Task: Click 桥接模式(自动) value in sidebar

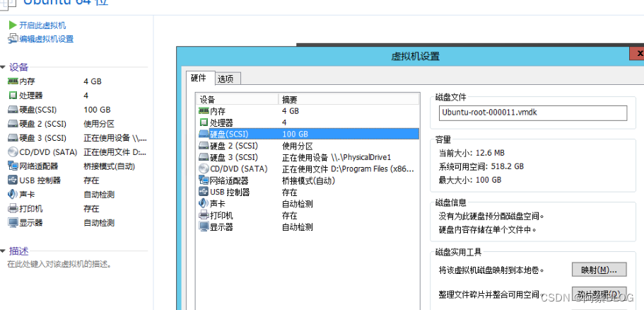Action: (x=110, y=166)
